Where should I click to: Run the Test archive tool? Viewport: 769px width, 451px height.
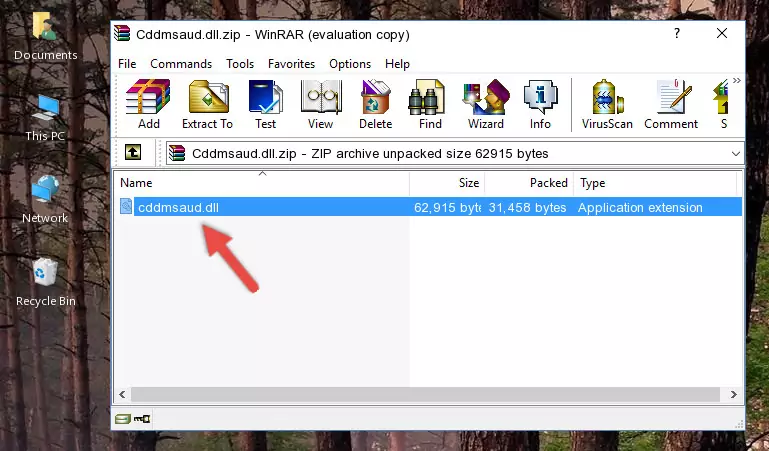(265, 104)
